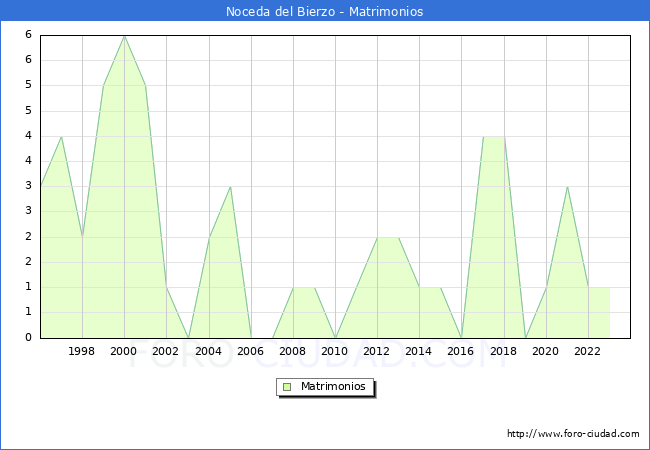The height and width of the screenshot is (450, 650).
Task: Click the green Matrimonios legend swatch
Action: 287,386
